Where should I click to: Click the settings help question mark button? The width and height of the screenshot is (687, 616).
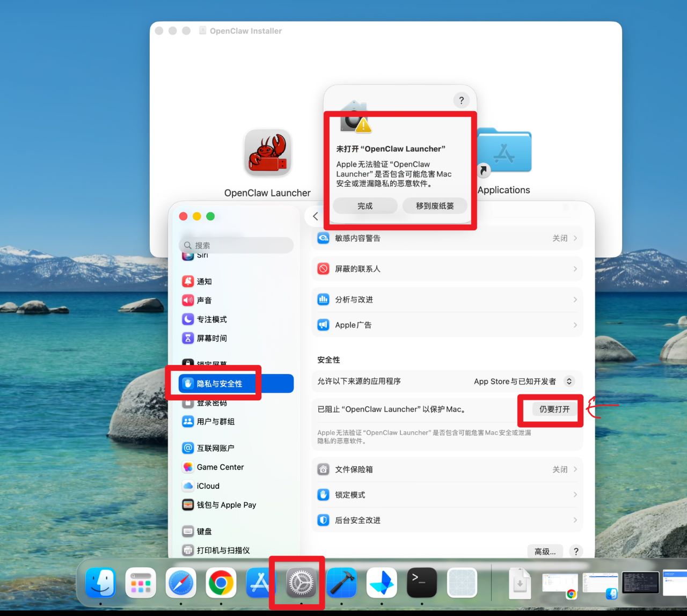576,551
